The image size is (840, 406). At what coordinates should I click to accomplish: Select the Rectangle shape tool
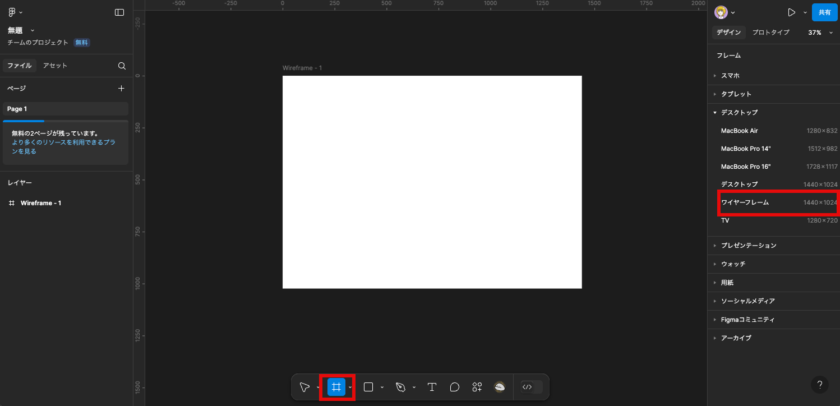368,387
